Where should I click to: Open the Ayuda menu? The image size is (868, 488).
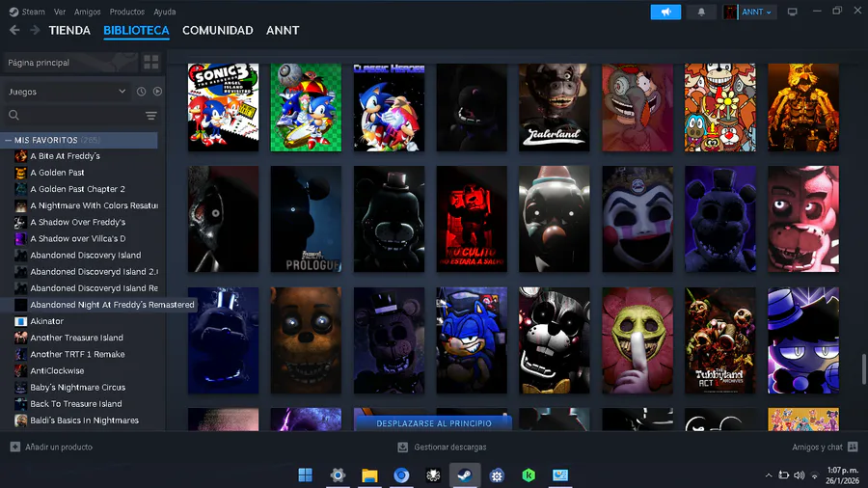164,12
